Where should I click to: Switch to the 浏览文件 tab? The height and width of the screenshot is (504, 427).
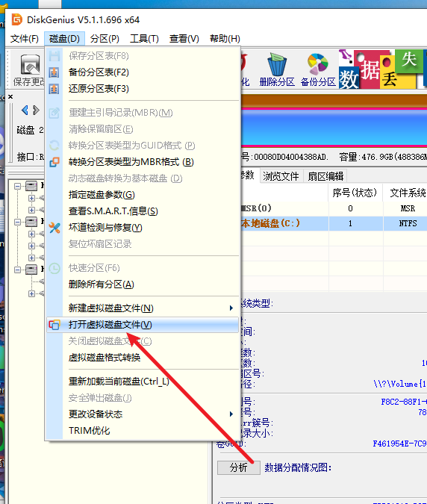(x=281, y=176)
